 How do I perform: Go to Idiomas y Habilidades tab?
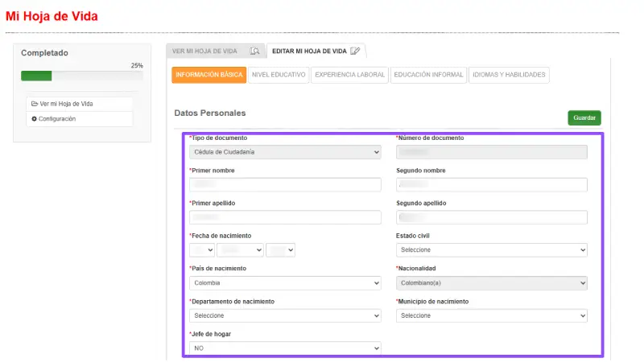(509, 75)
